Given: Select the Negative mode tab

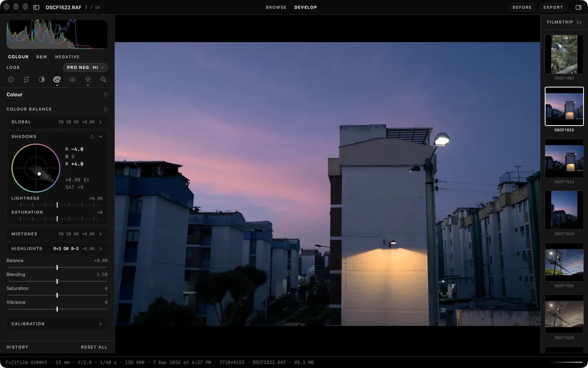Looking at the screenshot, I should coord(67,57).
